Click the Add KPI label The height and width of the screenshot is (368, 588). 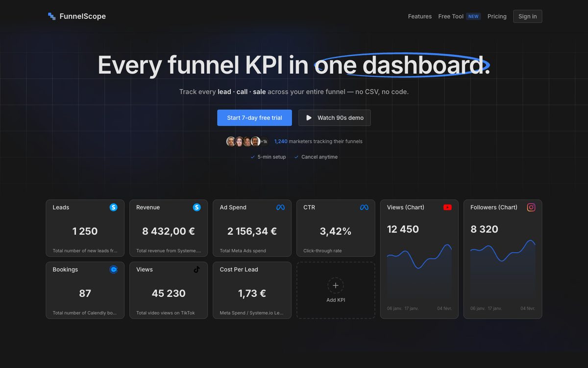tap(336, 300)
